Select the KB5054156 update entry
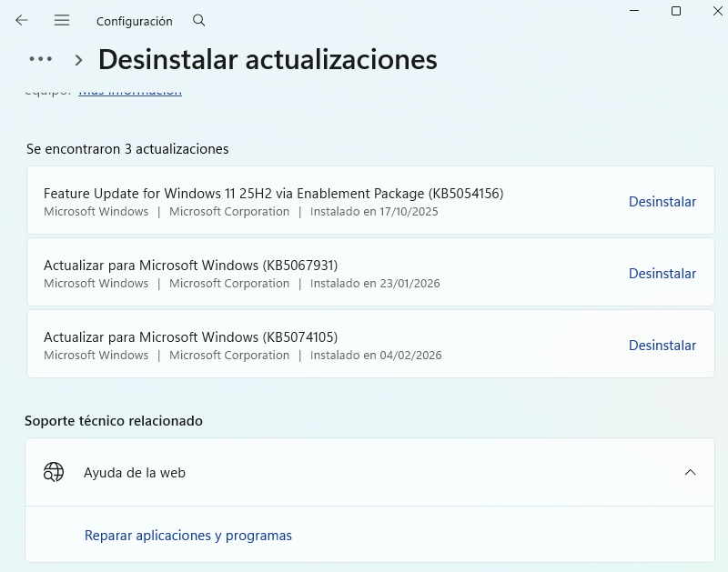The width and height of the screenshot is (728, 572). point(273,201)
